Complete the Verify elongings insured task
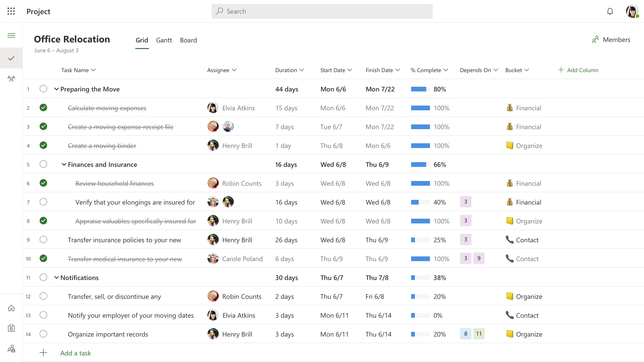 pyautogui.click(x=43, y=202)
